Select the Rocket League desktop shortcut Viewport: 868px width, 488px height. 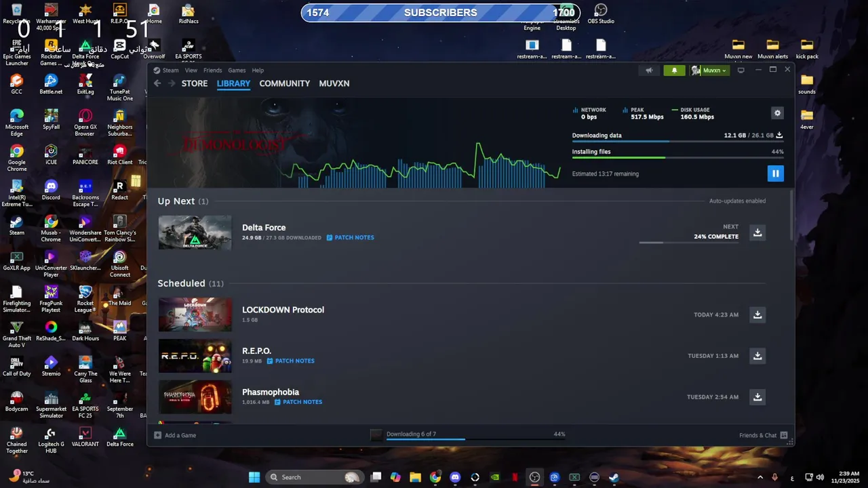coord(85,300)
